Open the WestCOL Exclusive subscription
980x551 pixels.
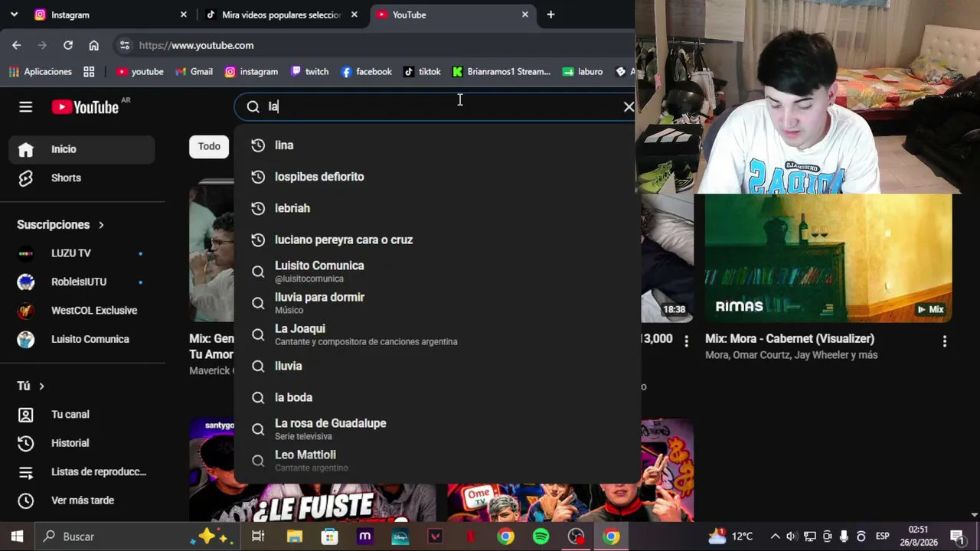pyautogui.click(x=82, y=311)
